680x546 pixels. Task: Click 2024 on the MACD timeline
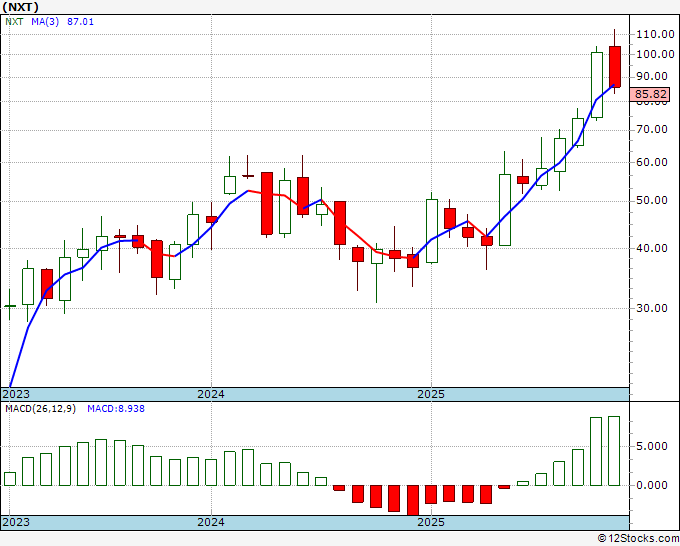coord(211,522)
